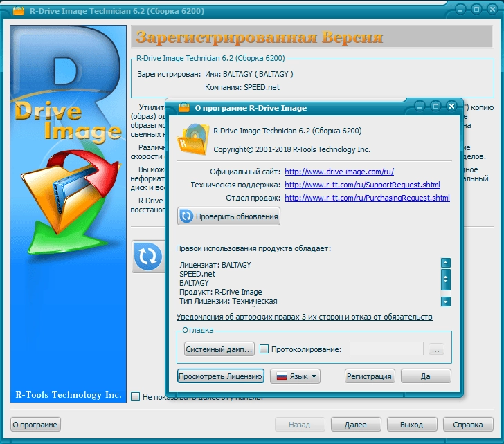
Task: Click the 'Зарегистрированная Версия' header
Action: point(259,37)
